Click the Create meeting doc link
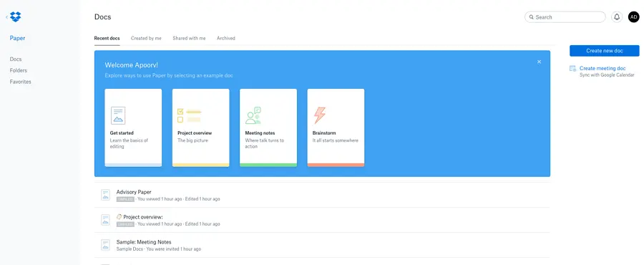644x265 pixels. point(602,68)
